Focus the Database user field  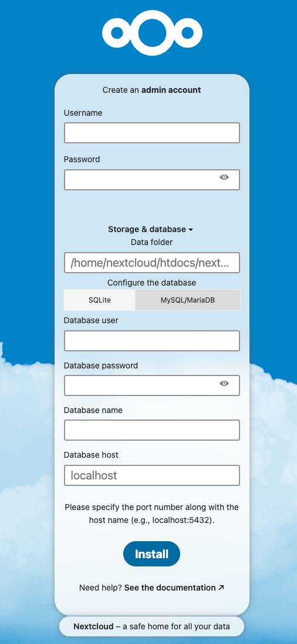click(152, 341)
